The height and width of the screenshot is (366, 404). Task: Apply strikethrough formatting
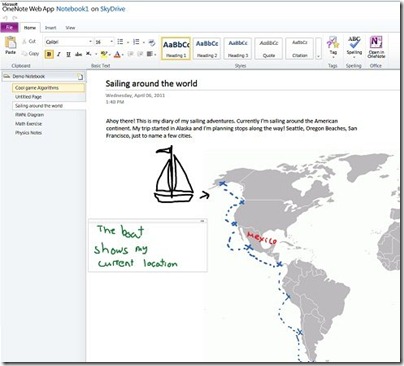78,54
